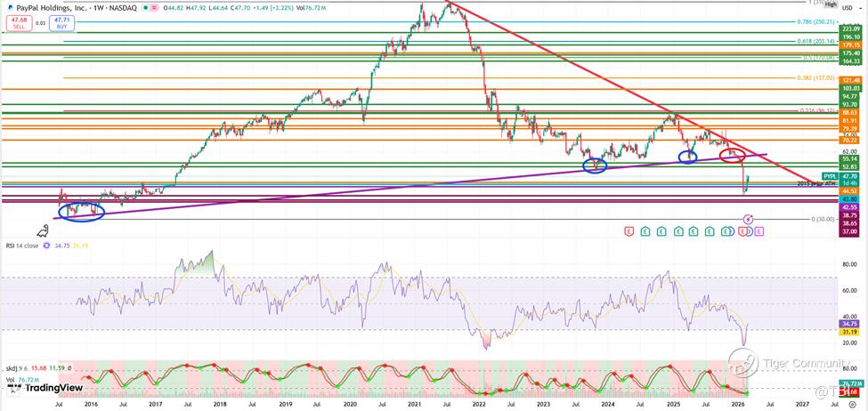The height and width of the screenshot is (411, 868).
Task: Click the 164.33 price level label
Action: [x=850, y=60]
